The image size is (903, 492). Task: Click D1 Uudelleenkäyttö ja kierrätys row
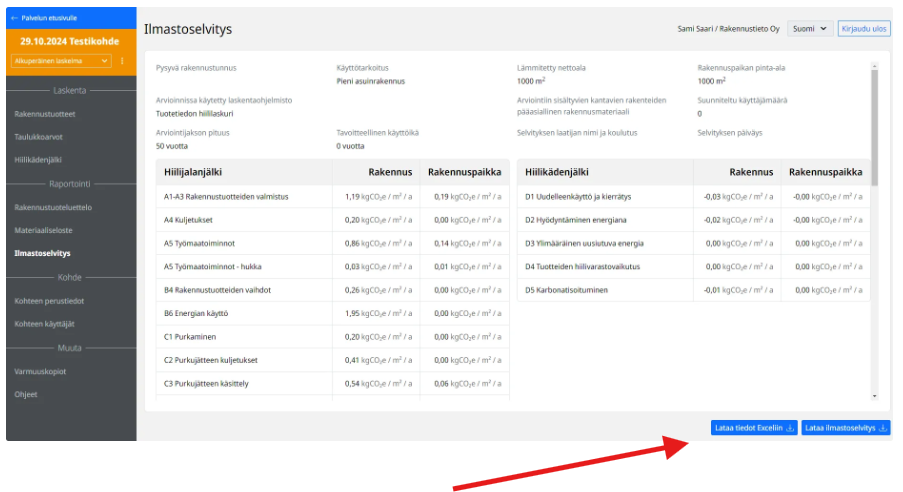click(x=693, y=196)
